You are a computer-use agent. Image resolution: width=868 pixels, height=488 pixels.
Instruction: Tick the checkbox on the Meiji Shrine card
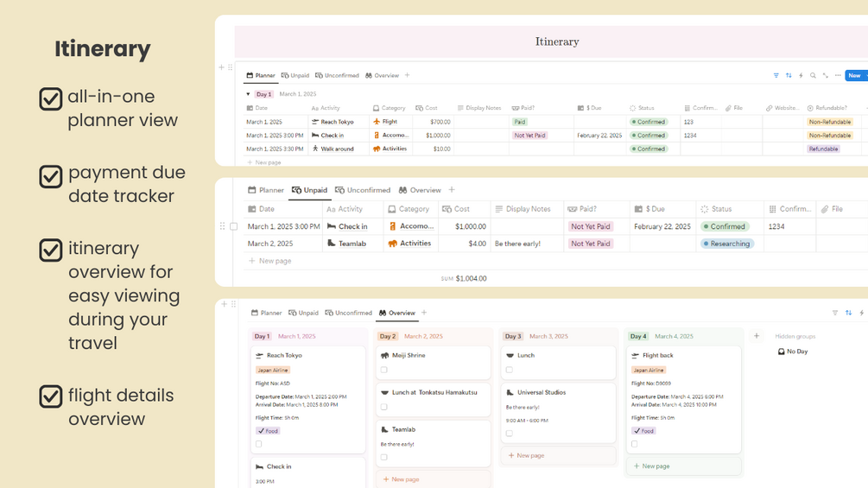(384, 370)
